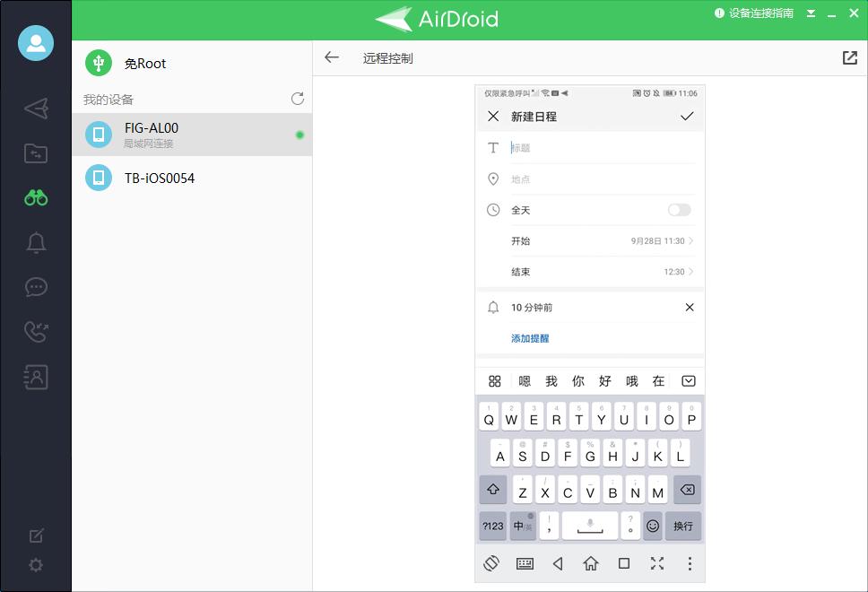Select the TB-iOS0054 device
Image resolution: width=868 pixels, height=592 pixels.
[x=191, y=178]
